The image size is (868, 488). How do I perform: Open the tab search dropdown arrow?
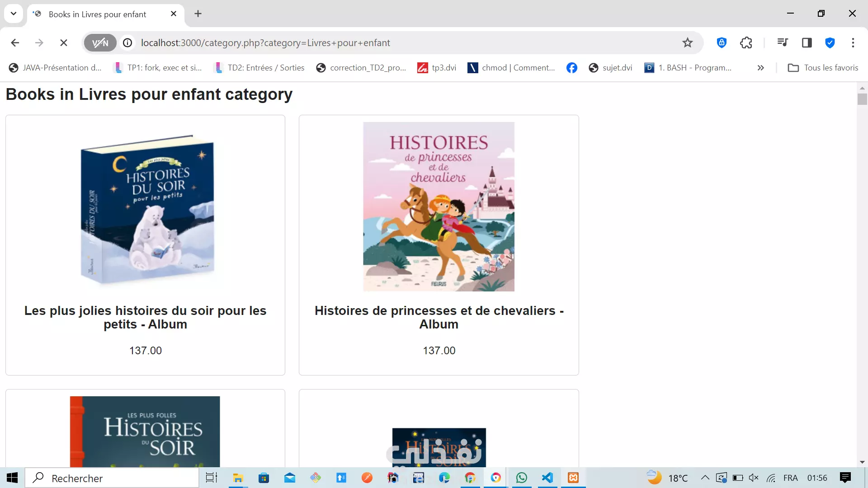click(x=14, y=14)
